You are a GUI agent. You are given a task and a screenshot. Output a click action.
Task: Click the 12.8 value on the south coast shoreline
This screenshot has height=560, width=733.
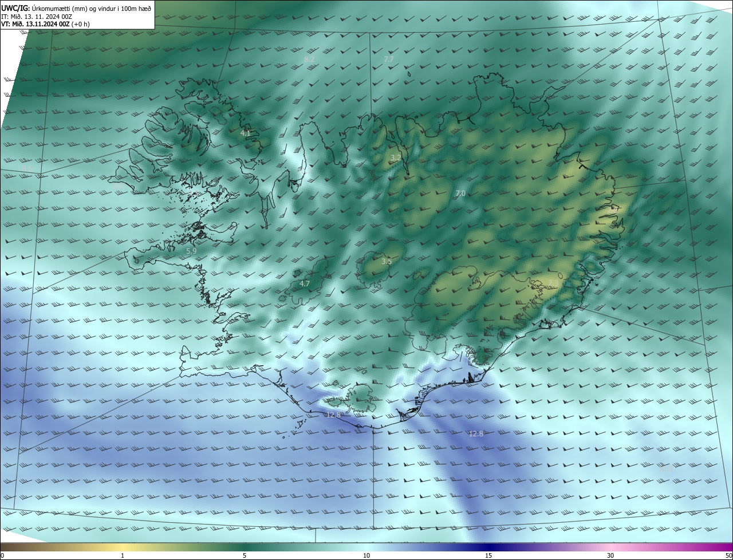point(333,414)
